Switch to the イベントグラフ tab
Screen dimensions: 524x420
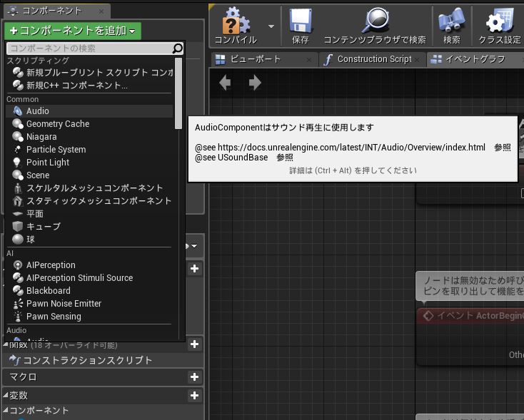pyautogui.click(x=475, y=59)
